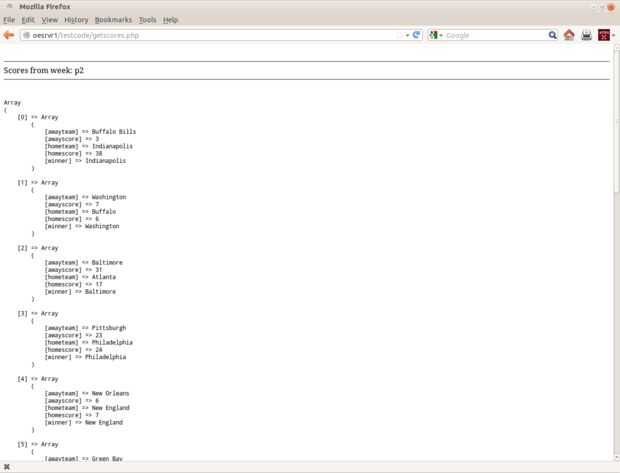Open the URL history dropdown arrow
Screen dimensions: 620x473
coord(407,36)
